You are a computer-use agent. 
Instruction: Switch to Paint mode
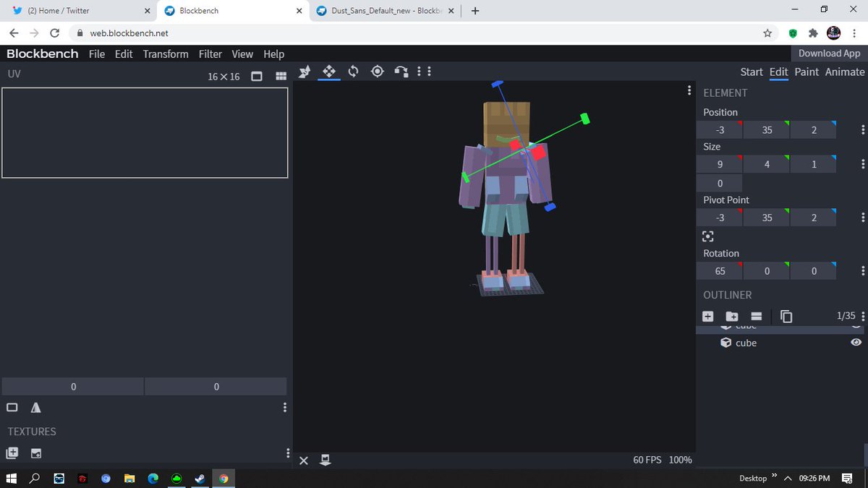click(x=806, y=72)
